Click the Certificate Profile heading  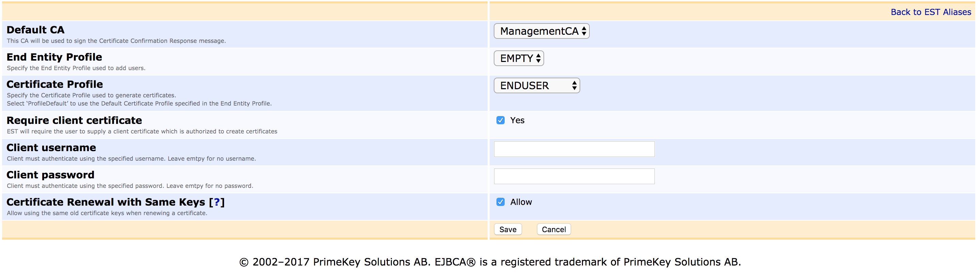pos(54,84)
